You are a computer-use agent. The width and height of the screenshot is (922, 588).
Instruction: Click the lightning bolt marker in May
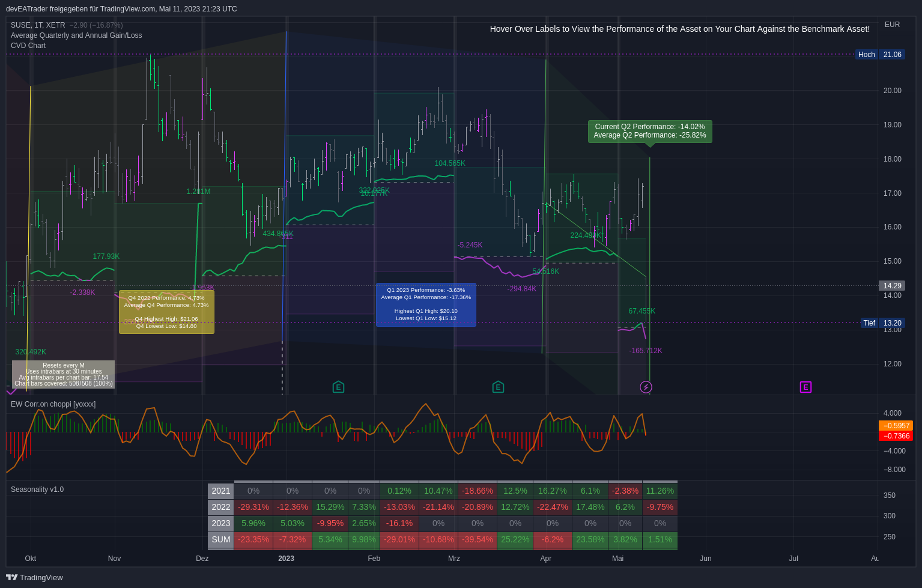tap(646, 387)
